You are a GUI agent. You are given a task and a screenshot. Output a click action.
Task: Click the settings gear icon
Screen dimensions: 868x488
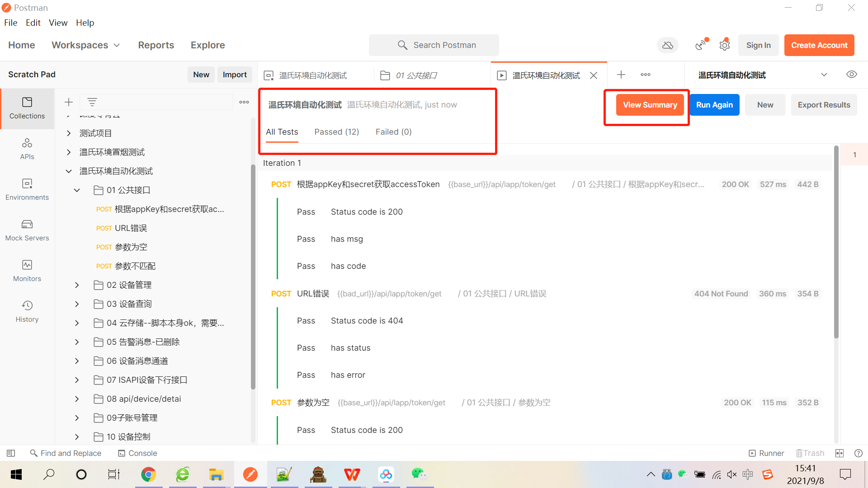point(725,45)
